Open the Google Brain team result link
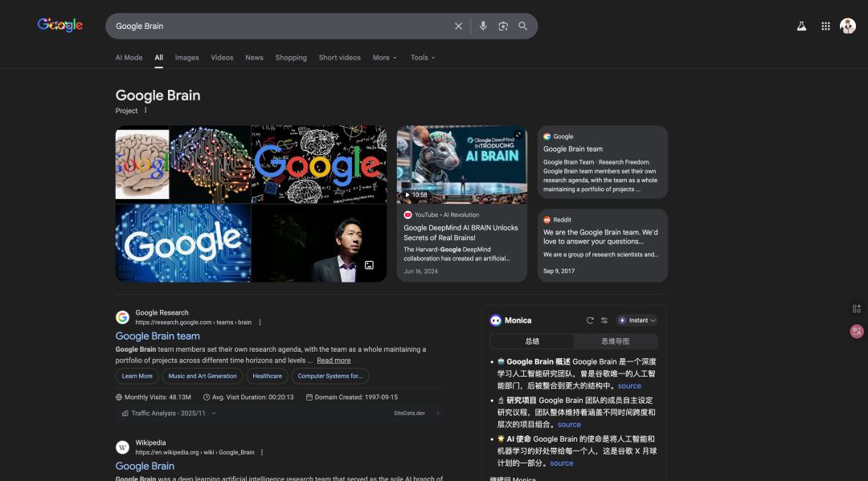The height and width of the screenshot is (481, 868). 158,336
